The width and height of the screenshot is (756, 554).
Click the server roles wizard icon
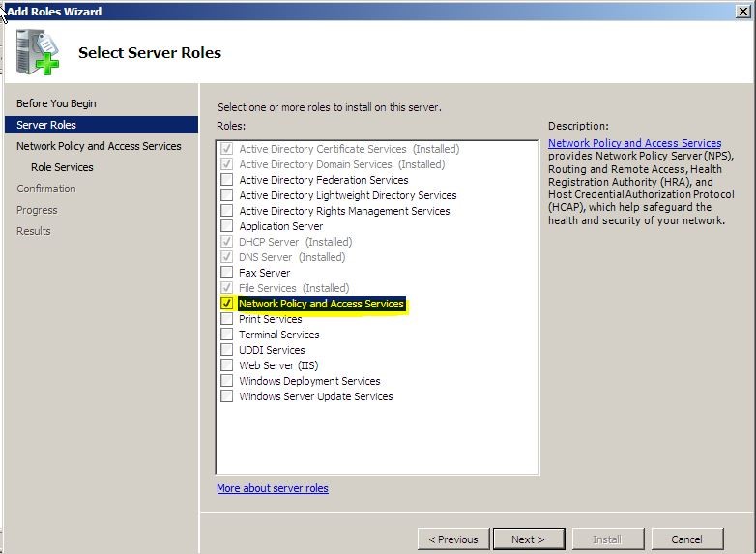(38, 52)
